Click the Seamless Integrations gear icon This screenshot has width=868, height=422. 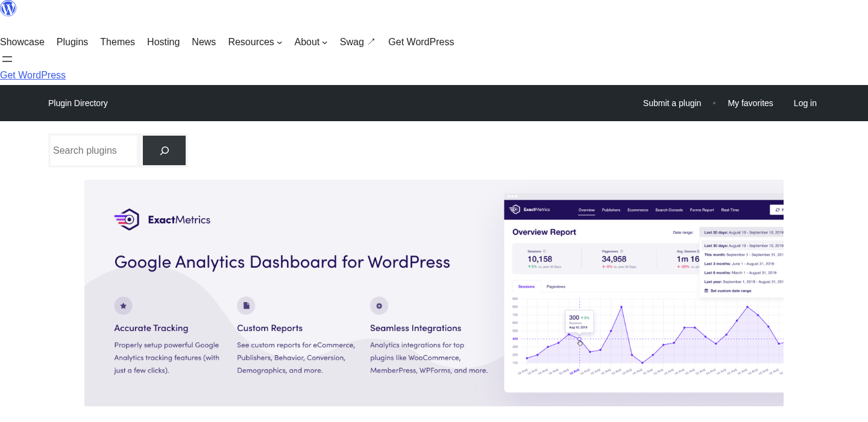point(379,306)
